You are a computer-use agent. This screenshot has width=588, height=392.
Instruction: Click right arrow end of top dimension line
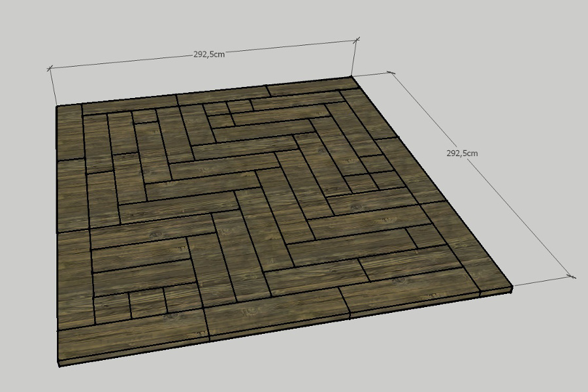357,41
